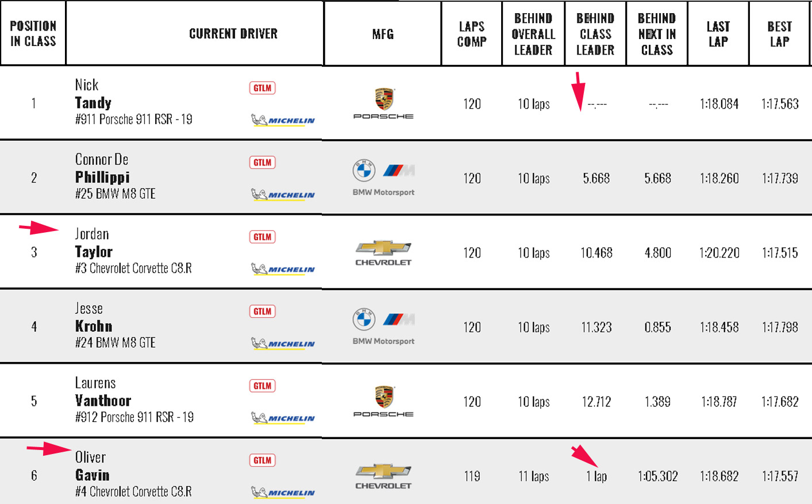The width and height of the screenshot is (812, 504).
Task: Select the Behind Class Leader column header
Action: (x=595, y=34)
